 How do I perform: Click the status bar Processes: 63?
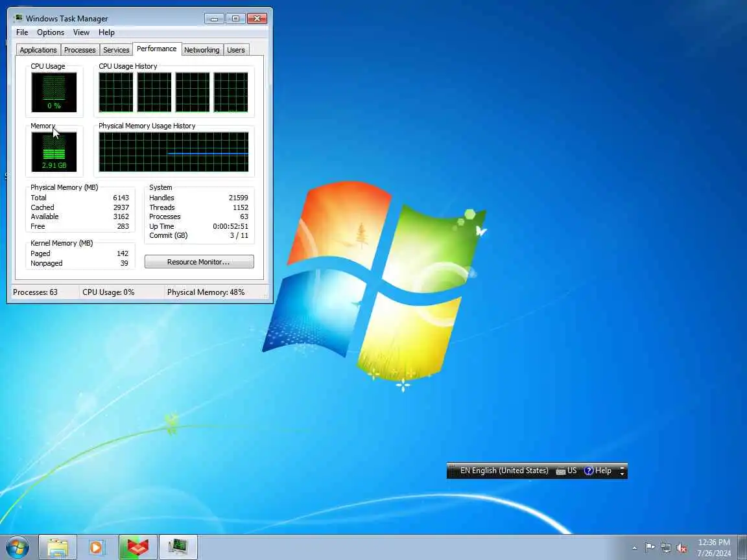(35, 292)
